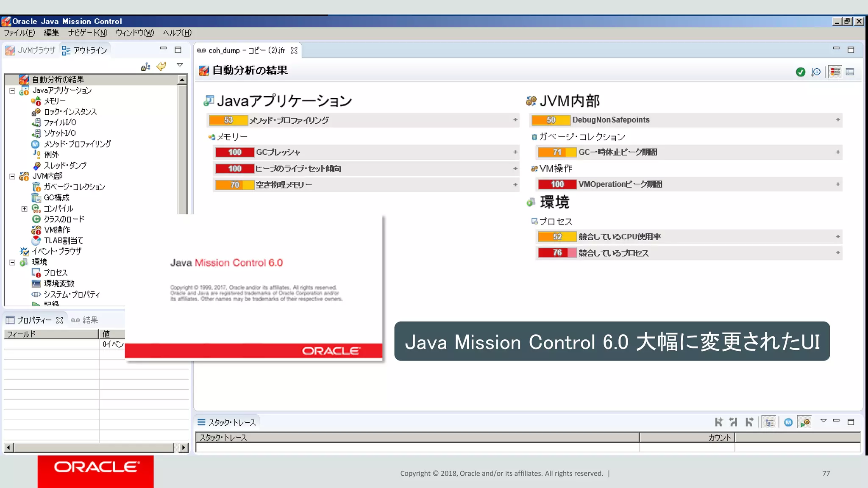Viewport: 868px width, 488px height.
Task: Open the outline view menu dropdown
Action: click(180, 65)
